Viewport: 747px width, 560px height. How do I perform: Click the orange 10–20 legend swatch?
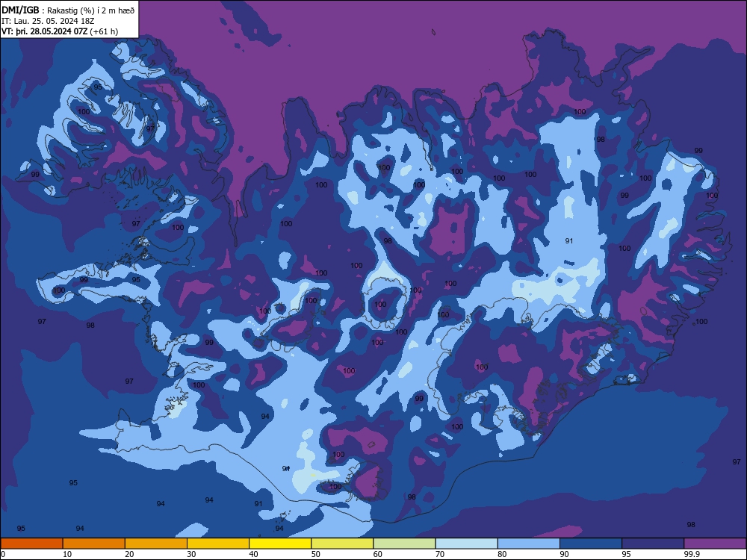[x=94, y=544]
